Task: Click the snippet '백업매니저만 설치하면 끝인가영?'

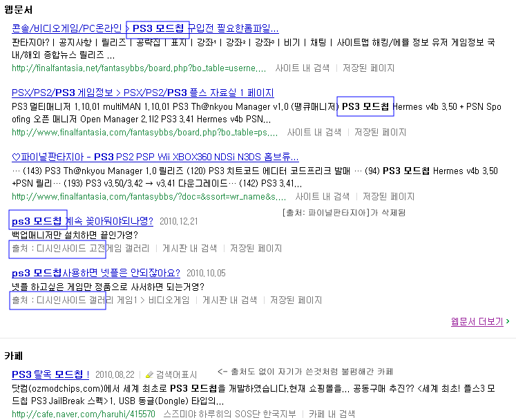Action: click(x=75, y=235)
